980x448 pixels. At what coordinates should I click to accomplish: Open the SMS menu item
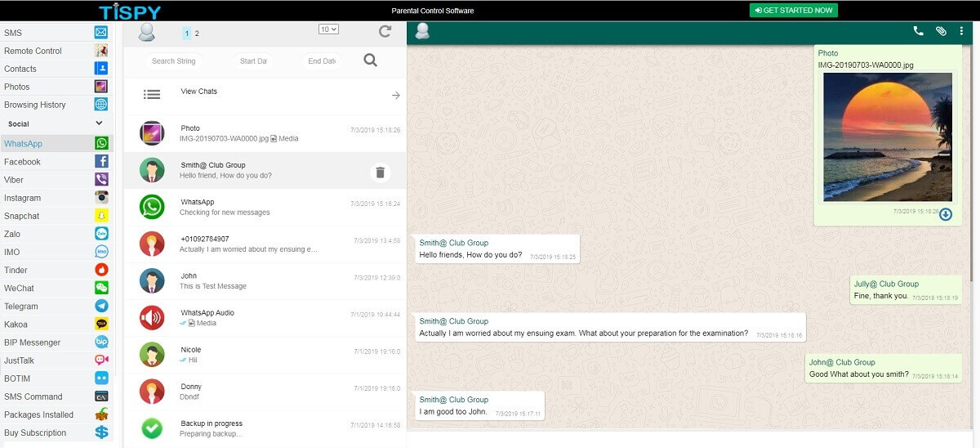(56, 33)
